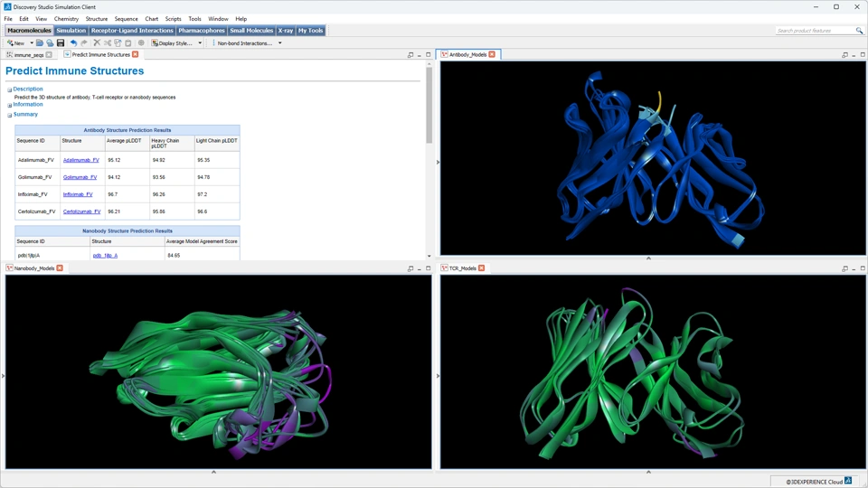868x488 pixels.
Task: Open the Scripts menu
Action: (x=173, y=19)
